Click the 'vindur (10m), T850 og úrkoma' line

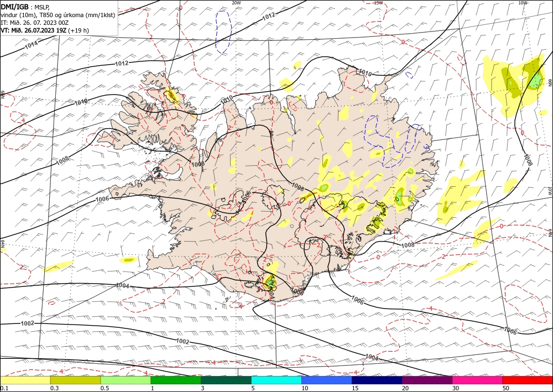click(x=58, y=15)
